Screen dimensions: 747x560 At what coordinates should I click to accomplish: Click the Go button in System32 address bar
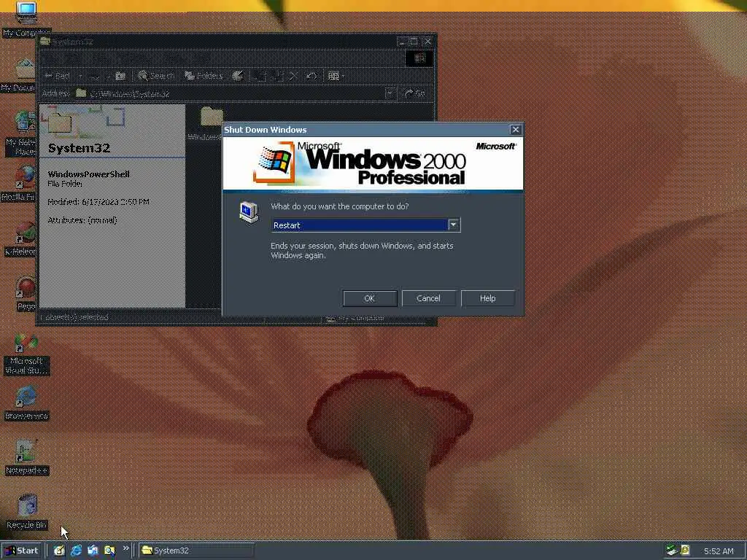pos(414,93)
